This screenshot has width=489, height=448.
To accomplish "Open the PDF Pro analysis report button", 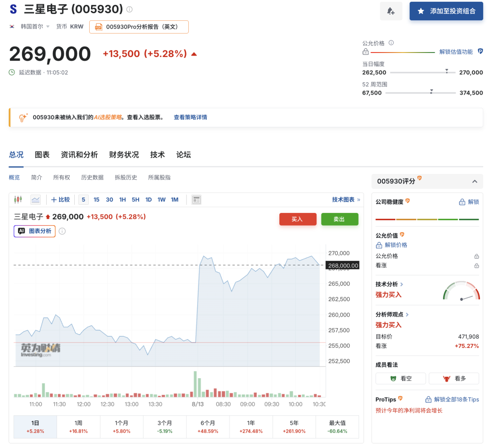I will point(139,27).
